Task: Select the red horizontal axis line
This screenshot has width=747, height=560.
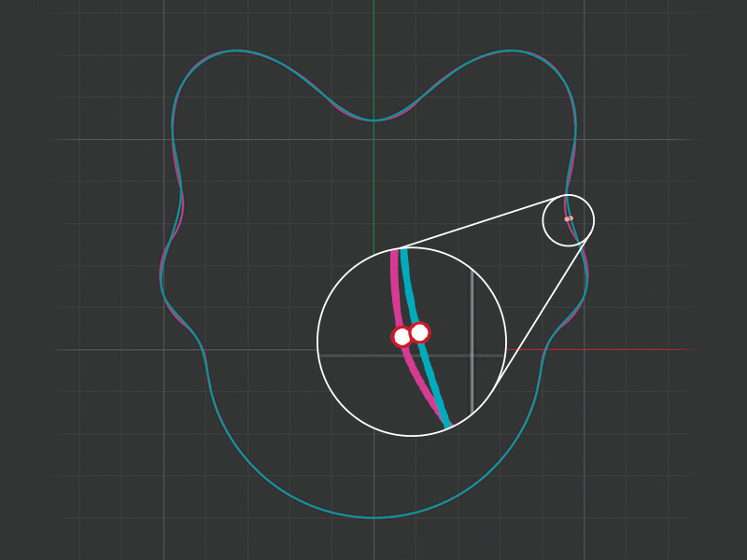Action: 635,349
